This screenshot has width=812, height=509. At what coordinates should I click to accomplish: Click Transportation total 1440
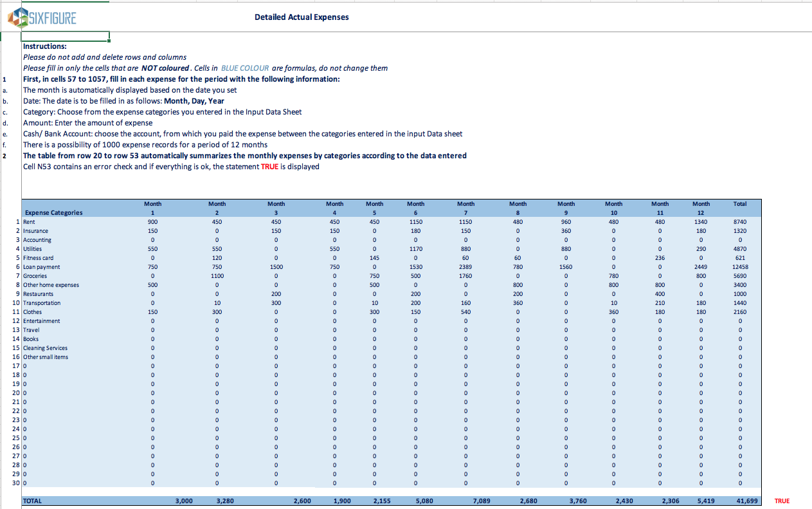pyautogui.click(x=740, y=303)
